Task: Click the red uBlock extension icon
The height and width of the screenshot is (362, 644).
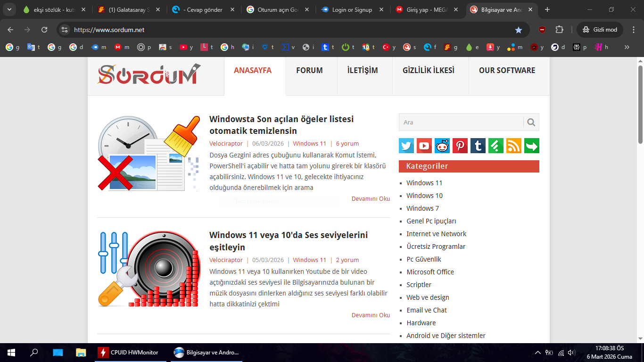Action: (x=542, y=30)
